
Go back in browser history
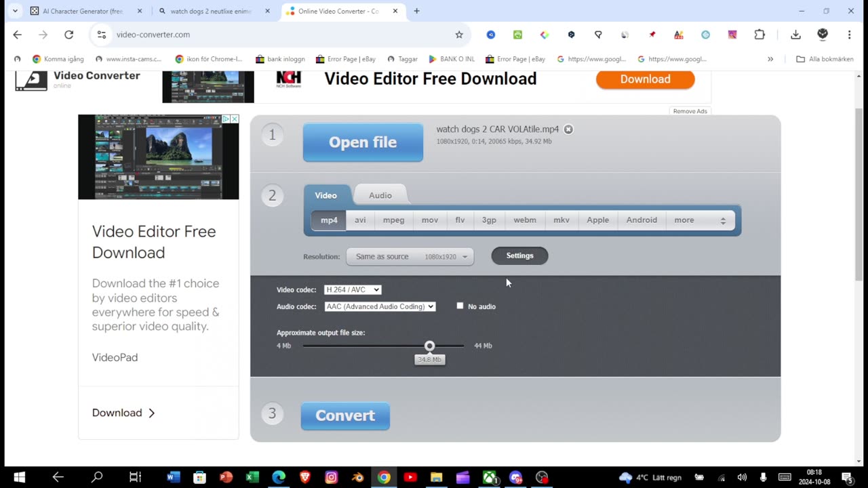click(18, 35)
